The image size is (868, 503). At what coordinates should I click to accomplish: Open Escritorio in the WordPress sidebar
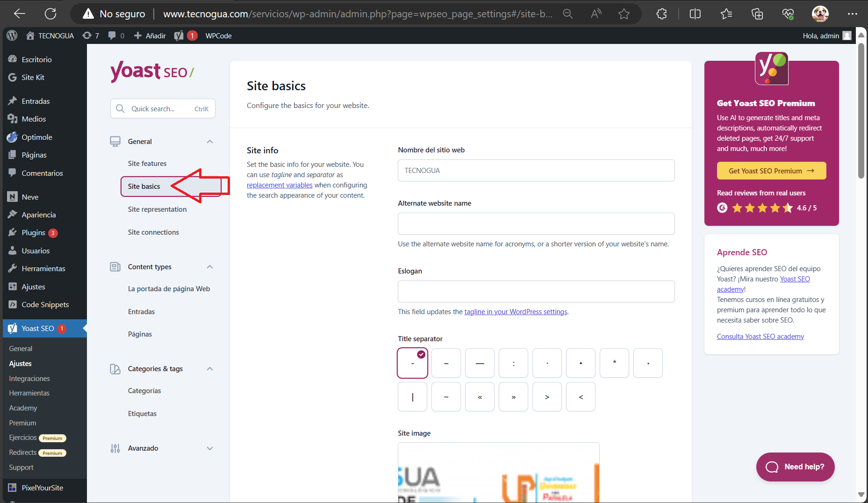[36, 59]
